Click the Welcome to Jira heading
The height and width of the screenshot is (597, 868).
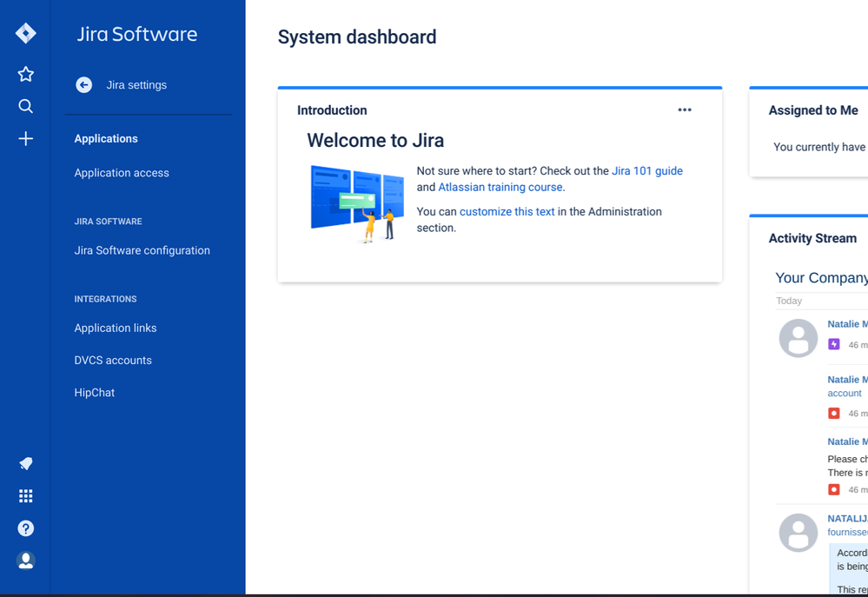375,141
